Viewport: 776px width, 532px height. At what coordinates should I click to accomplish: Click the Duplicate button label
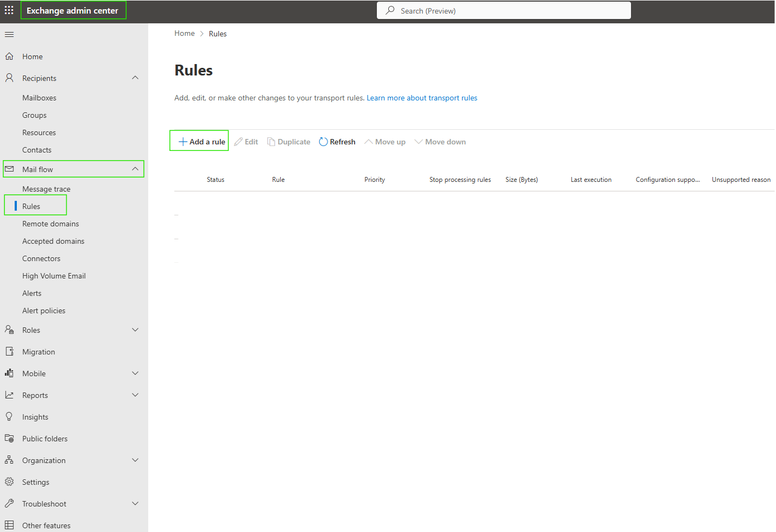pyautogui.click(x=294, y=142)
